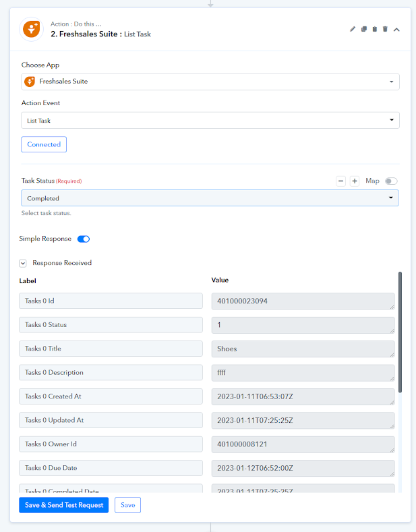Delete the step with trash icon
The image size is (416, 532).
point(385,29)
